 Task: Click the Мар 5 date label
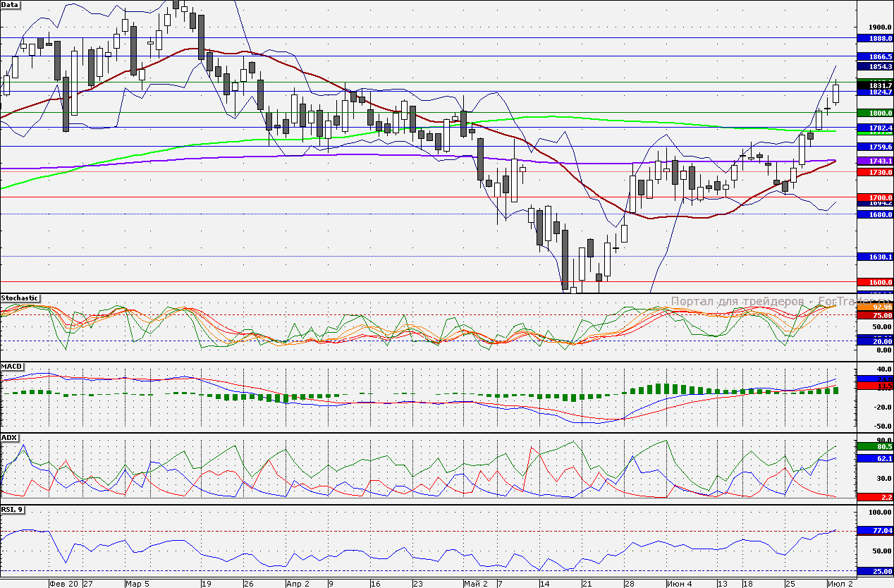tap(137, 584)
